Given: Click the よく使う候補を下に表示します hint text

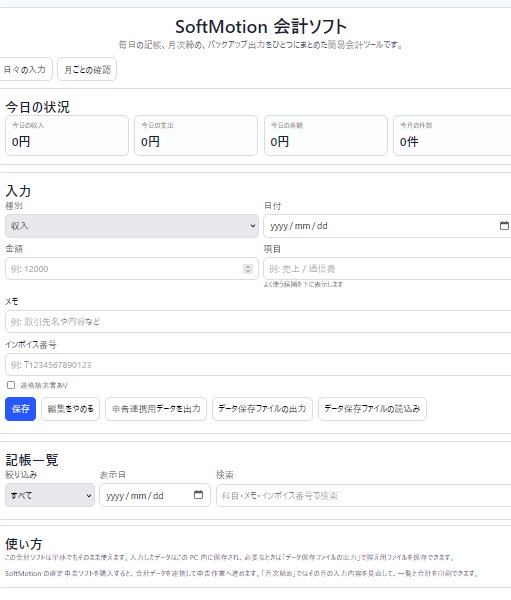Looking at the screenshot, I should (303, 284).
